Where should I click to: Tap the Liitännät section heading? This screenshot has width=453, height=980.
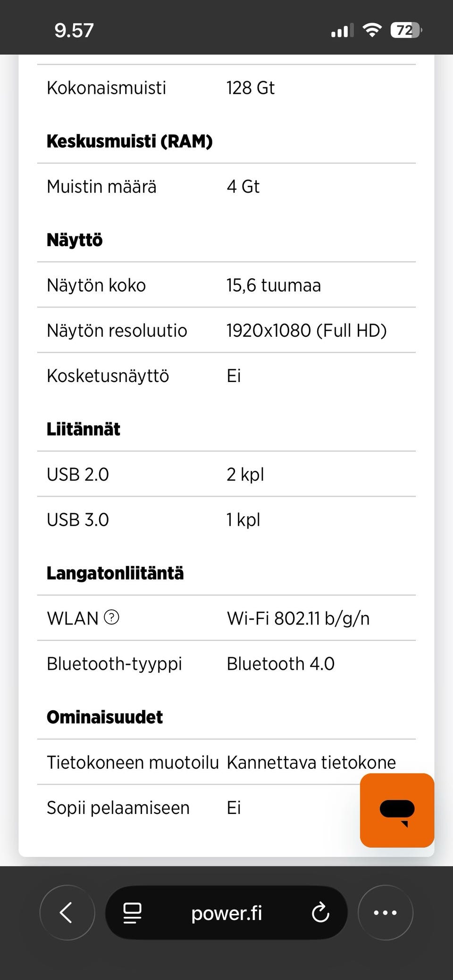pos(83,429)
